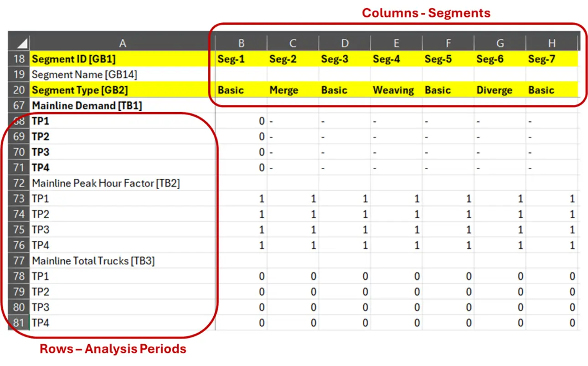Select the Seg-3 cell
This screenshot has width=588, height=366.
(345, 59)
